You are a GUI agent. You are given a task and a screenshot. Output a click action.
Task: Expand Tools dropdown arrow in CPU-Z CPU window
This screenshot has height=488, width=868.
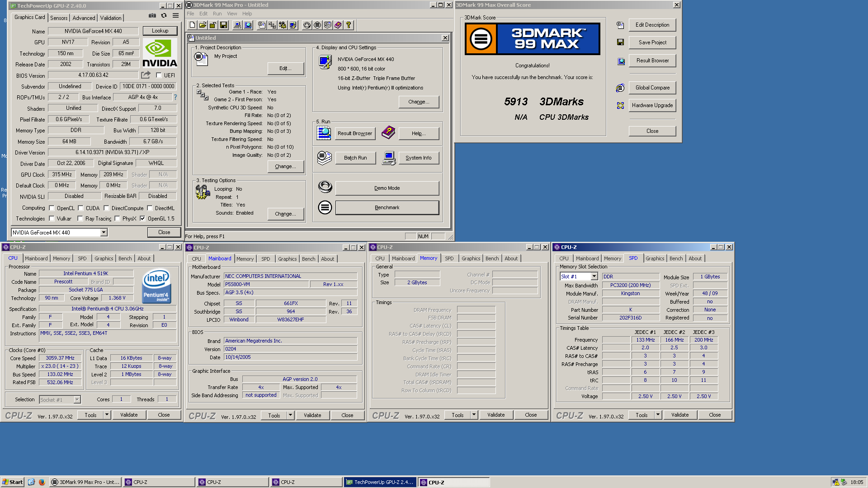click(107, 415)
